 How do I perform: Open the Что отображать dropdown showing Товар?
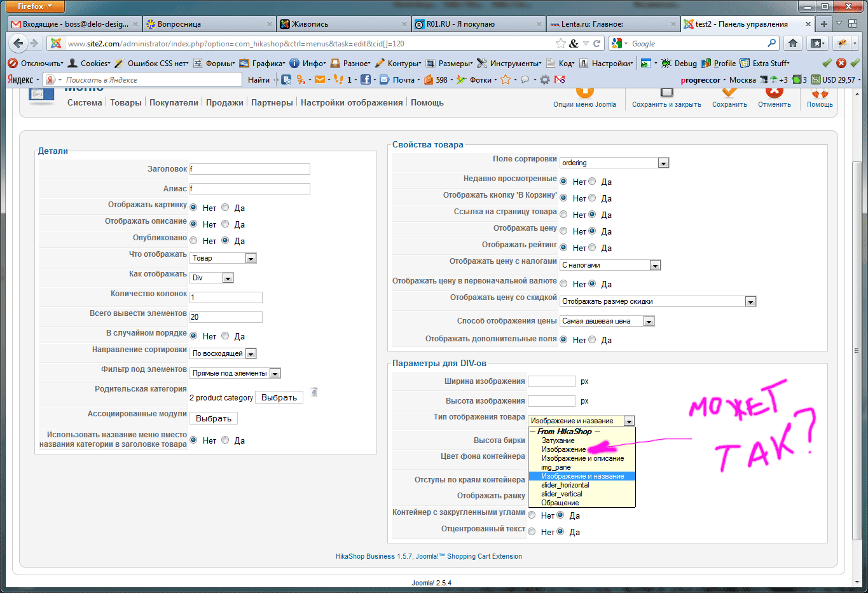223,258
